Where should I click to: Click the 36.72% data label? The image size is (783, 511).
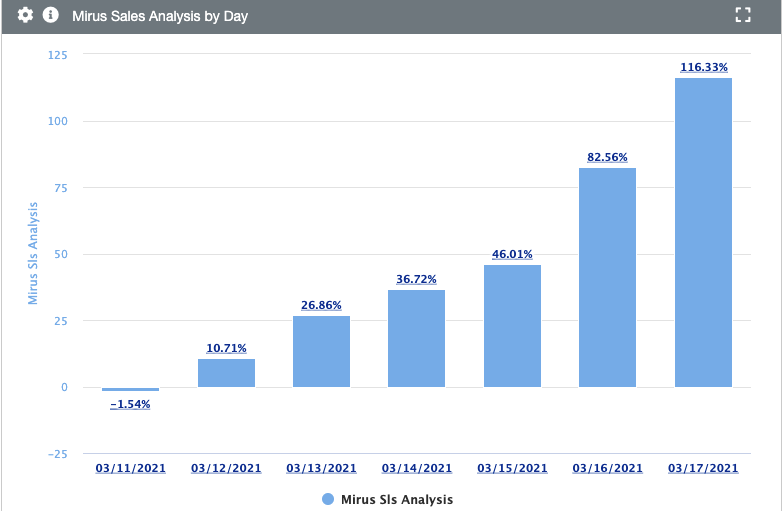click(x=416, y=279)
